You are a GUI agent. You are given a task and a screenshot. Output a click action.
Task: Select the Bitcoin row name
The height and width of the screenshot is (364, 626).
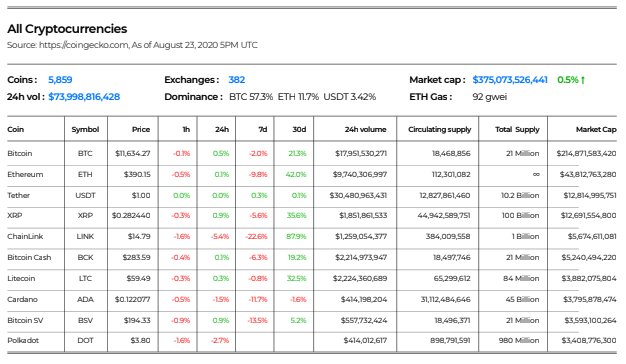point(20,153)
